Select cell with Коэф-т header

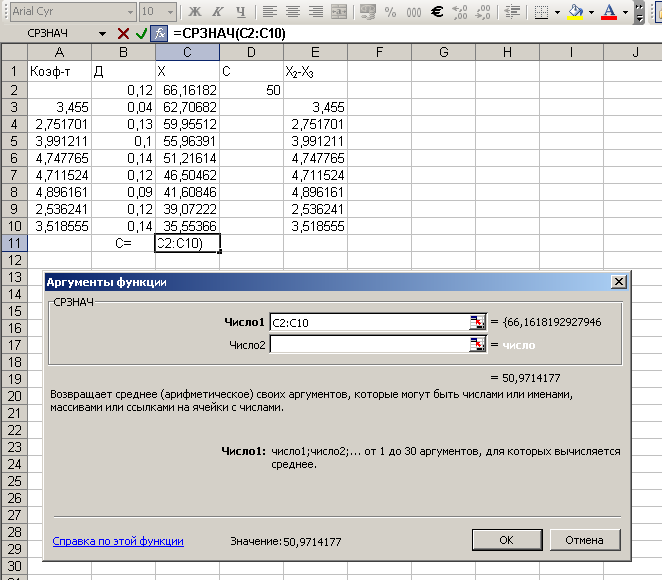(60, 71)
